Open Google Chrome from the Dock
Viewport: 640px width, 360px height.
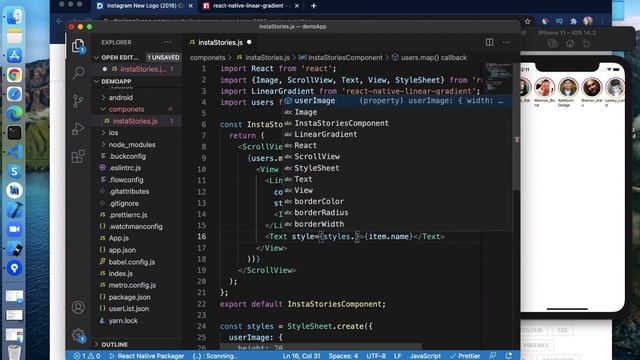click(x=14, y=75)
